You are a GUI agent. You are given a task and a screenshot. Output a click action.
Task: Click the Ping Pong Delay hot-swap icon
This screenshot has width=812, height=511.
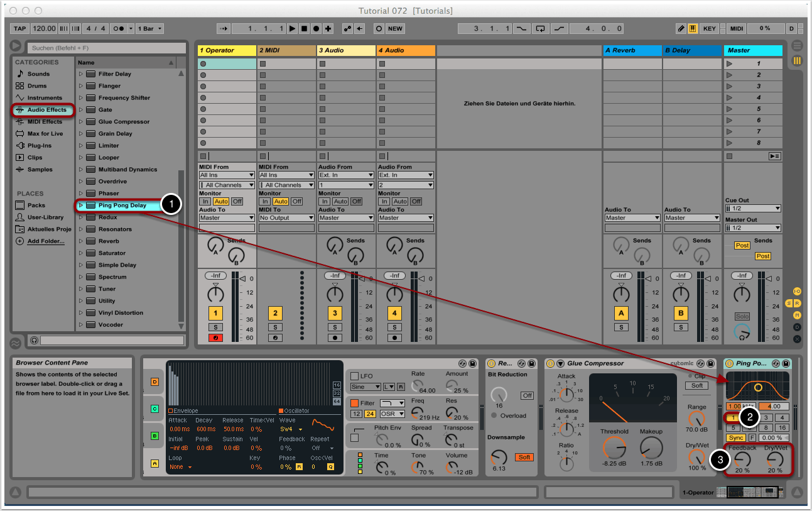[776, 363]
